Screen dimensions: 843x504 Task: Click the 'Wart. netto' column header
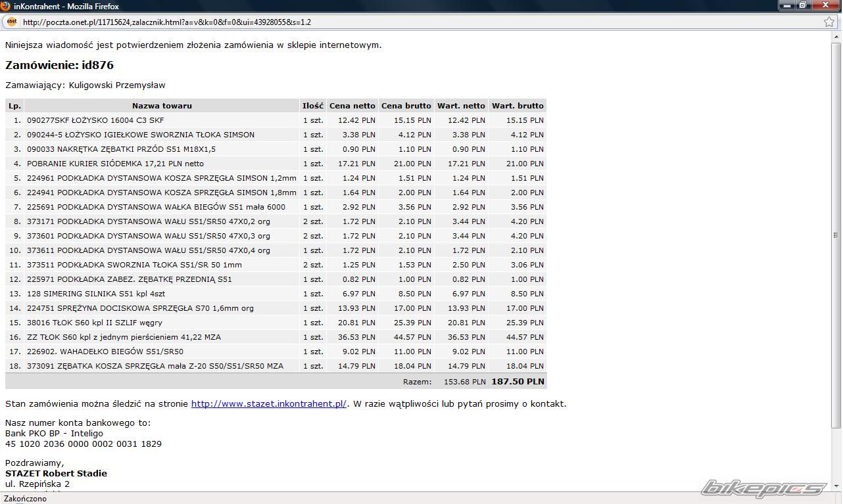click(461, 106)
